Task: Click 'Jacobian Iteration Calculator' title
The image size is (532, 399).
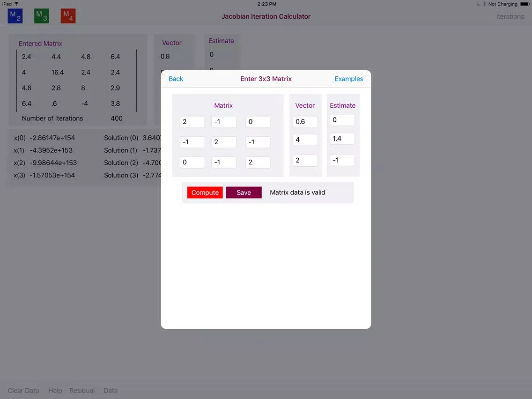Action: (x=266, y=16)
